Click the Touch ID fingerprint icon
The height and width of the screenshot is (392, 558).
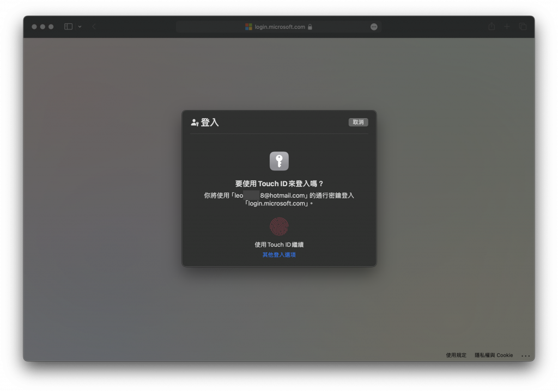click(279, 226)
